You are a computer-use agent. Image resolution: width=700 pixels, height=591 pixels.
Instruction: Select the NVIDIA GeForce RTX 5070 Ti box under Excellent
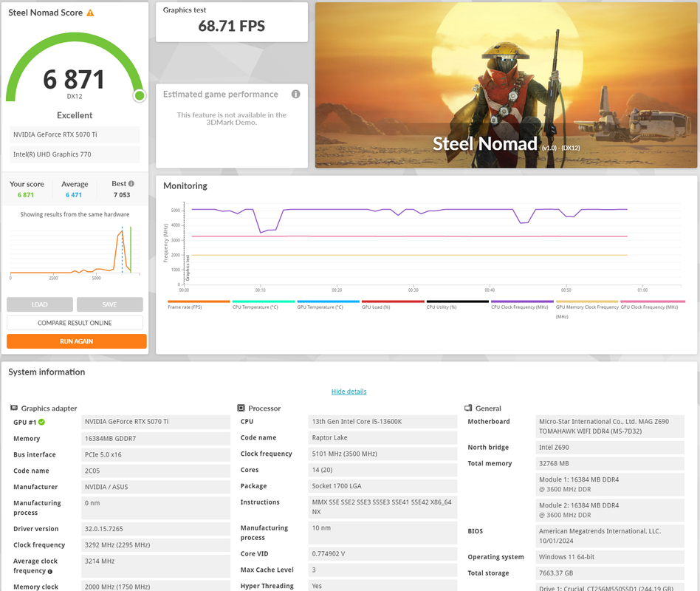[75, 134]
